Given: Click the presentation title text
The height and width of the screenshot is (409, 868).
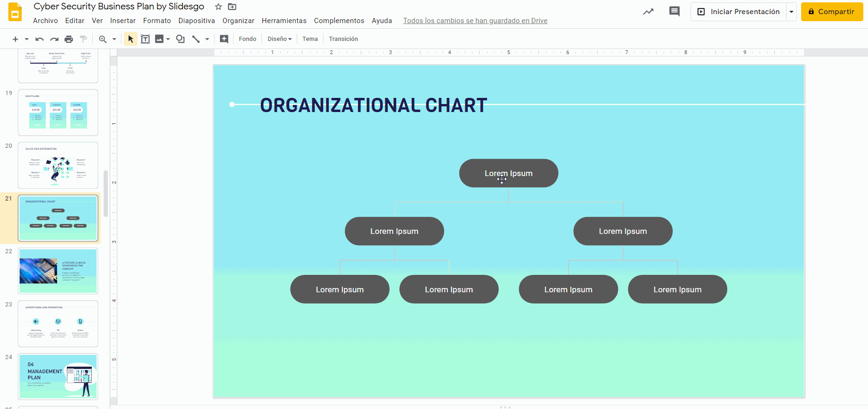Looking at the screenshot, I should pos(119,7).
